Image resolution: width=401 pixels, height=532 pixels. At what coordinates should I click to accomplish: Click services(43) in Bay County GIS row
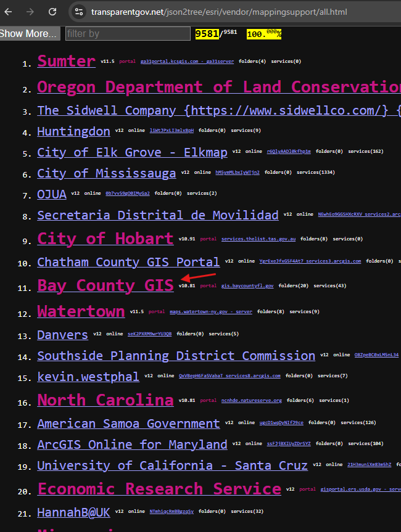(330, 285)
